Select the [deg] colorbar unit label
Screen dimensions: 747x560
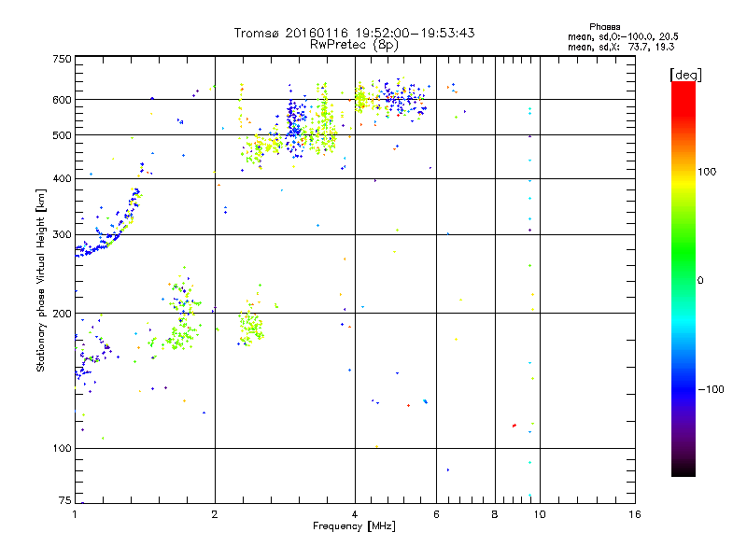[x=686, y=75]
